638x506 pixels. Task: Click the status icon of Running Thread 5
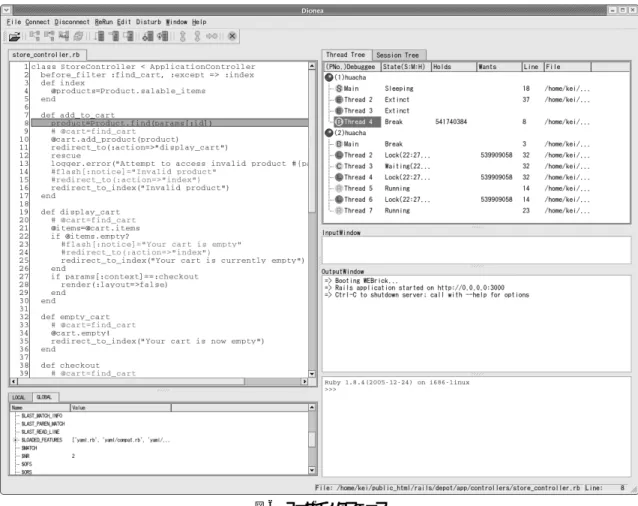pyautogui.click(x=339, y=188)
